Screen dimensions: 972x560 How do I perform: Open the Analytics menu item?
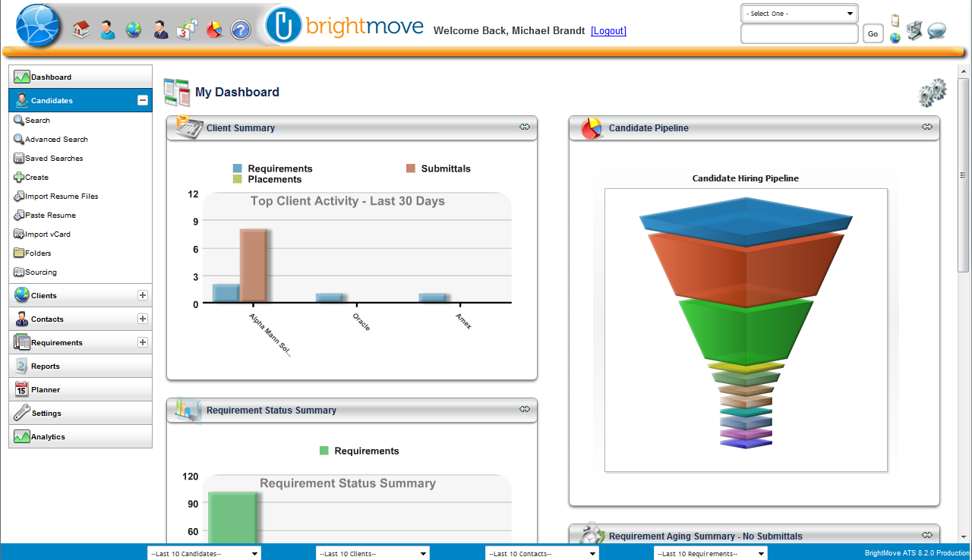point(80,436)
